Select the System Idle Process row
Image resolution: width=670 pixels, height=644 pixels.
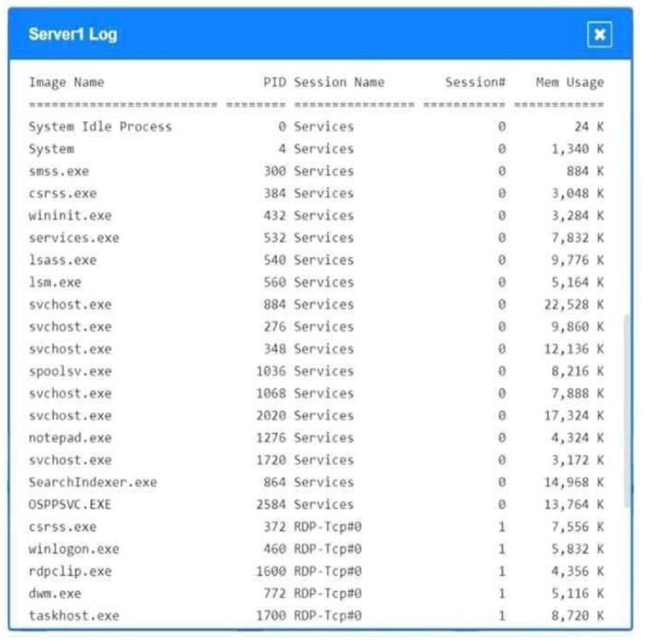pyautogui.click(x=100, y=126)
